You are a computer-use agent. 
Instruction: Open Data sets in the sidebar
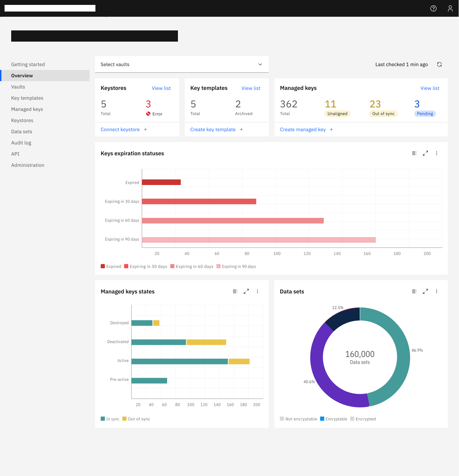pyautogui.click(x=22, y=132)
